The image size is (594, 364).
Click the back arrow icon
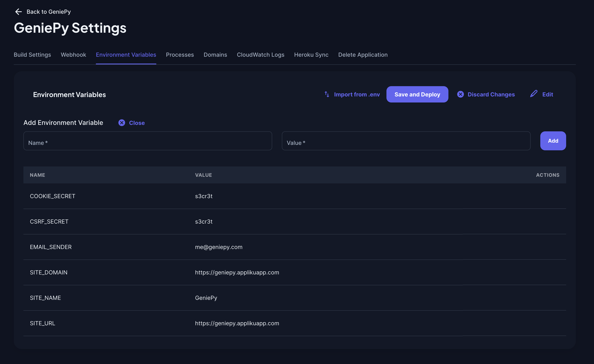click(x=19, y=12)
